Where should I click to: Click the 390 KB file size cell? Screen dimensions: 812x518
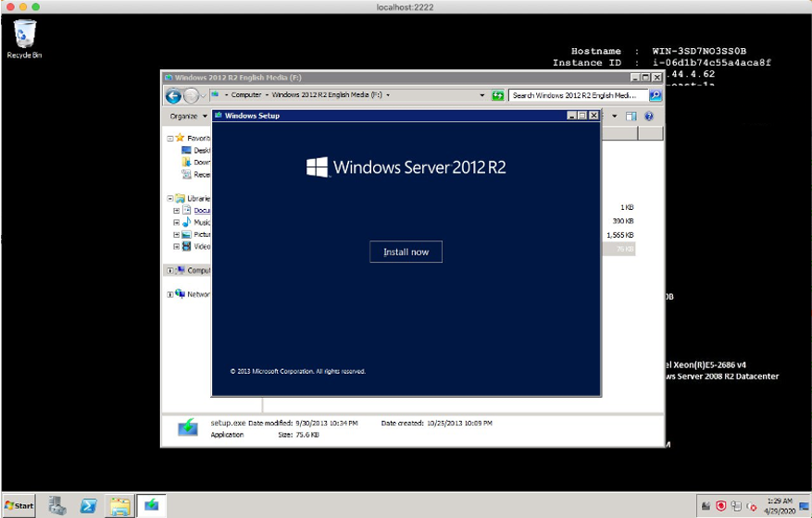pyautogui.click(x=623, y=221)
